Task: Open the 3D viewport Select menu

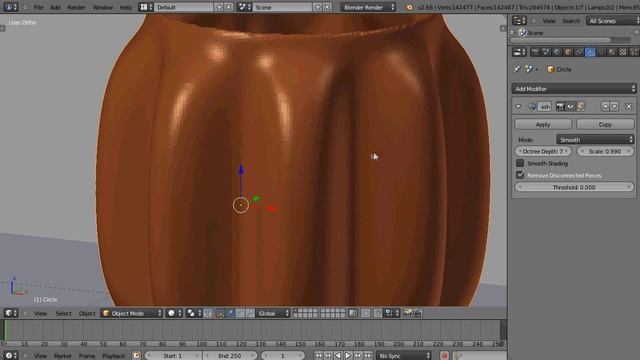Action: pyautogui.click(x=63, y=313)
